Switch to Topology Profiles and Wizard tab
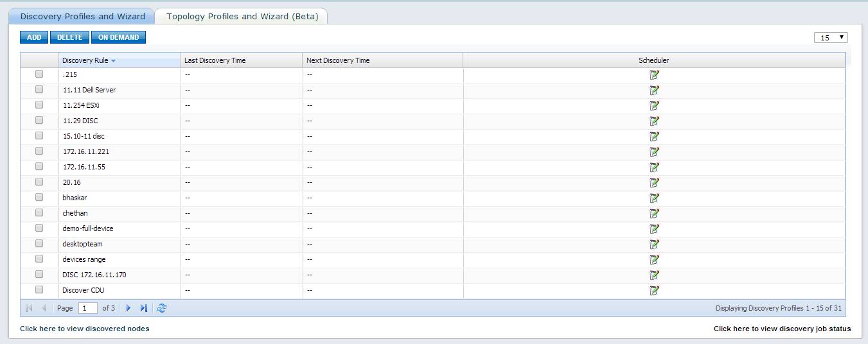The image size is (868, 344). [x=242, y=17]
